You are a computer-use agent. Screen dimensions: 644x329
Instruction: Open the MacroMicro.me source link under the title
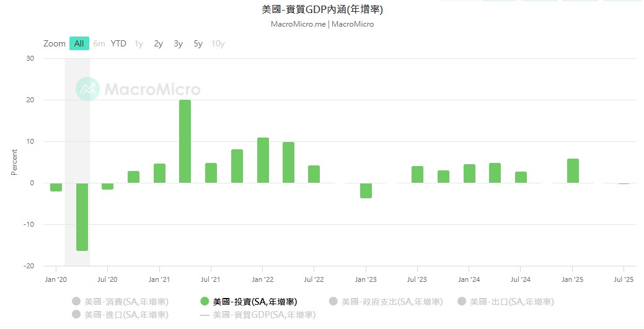tap(298, 24)
